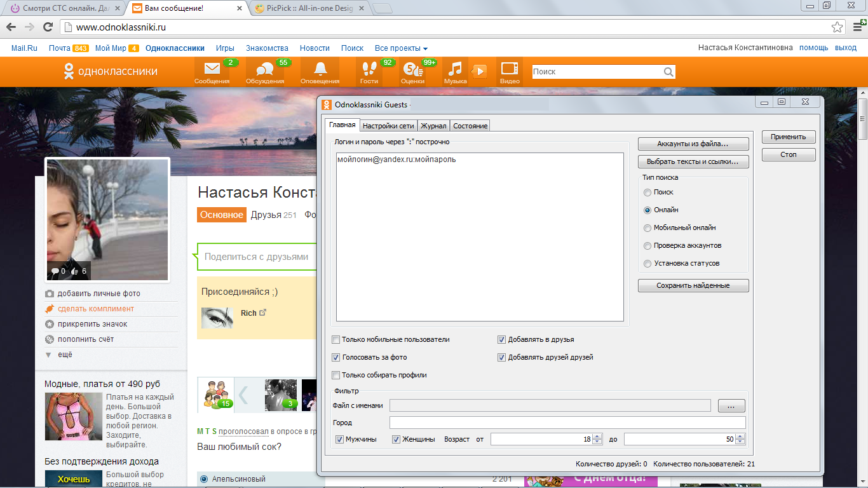Increase minimum age with up arrow
Image resolution: width=868 pixels, height=488 pixels.
(x=597, y=437)
